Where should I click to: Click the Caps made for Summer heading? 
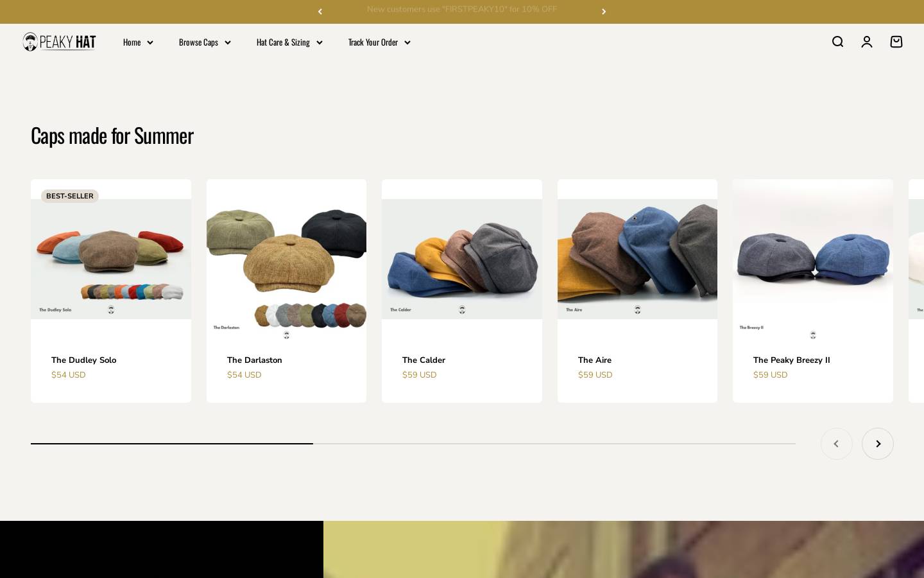pos(112,136)
